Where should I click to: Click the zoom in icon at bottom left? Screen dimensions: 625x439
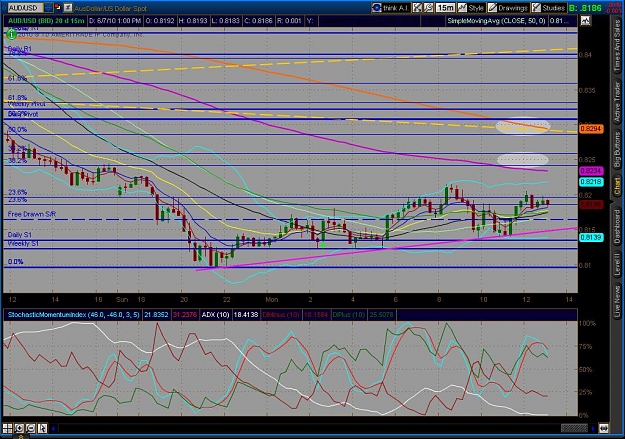[19, 428]
